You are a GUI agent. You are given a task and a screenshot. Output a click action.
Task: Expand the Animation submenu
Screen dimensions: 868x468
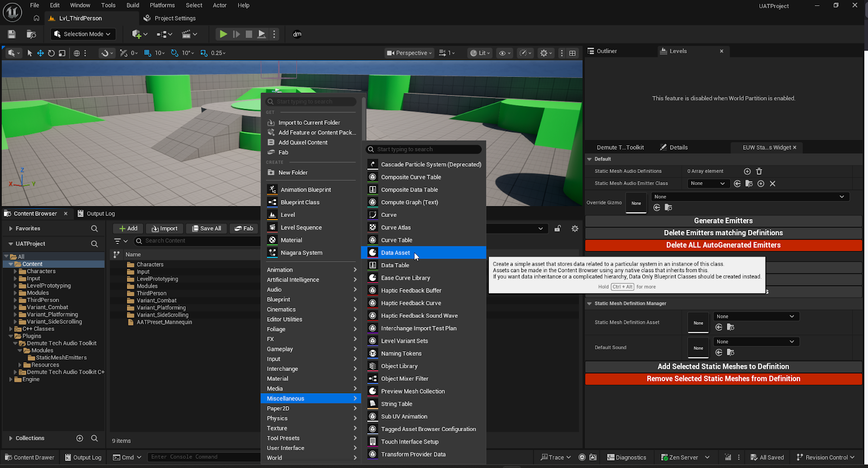point(311,270)
